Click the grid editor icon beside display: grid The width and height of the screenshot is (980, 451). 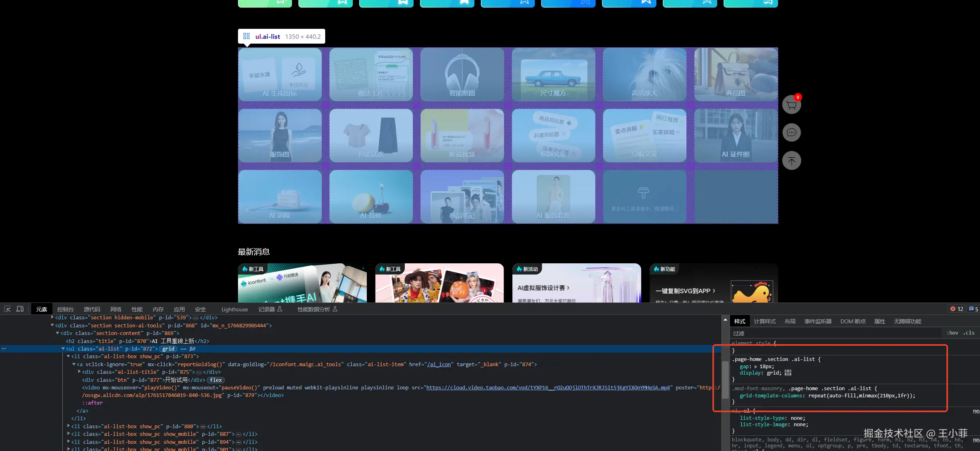tap(788, 373)
